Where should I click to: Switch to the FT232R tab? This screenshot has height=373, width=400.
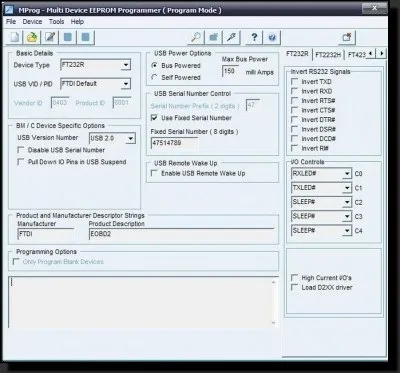297,54
